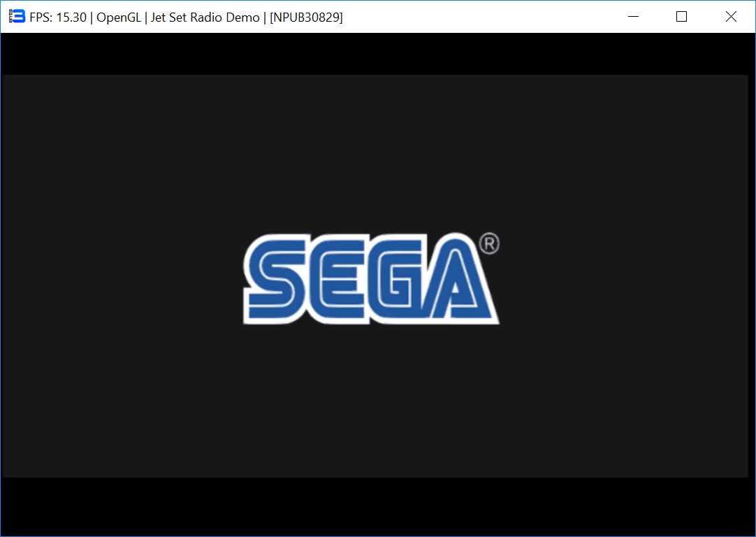Click the RPCS3 app icon in title bar

tap(17, 17)
